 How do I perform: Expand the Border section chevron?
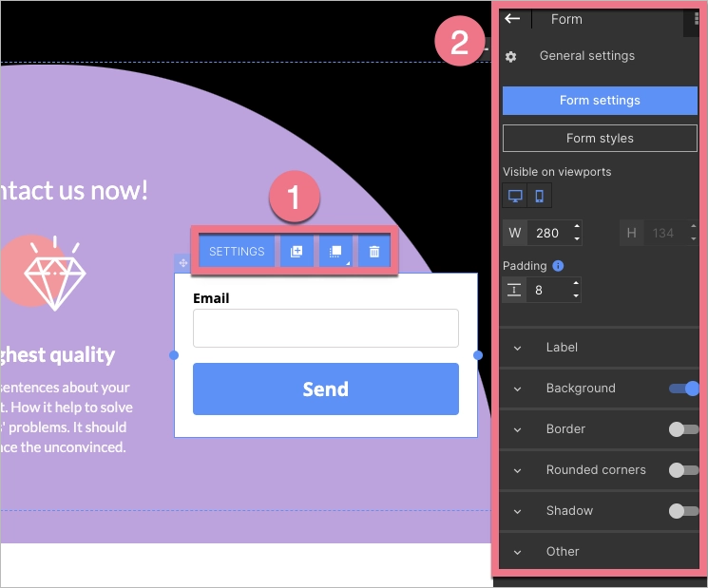tap(517, 429)
